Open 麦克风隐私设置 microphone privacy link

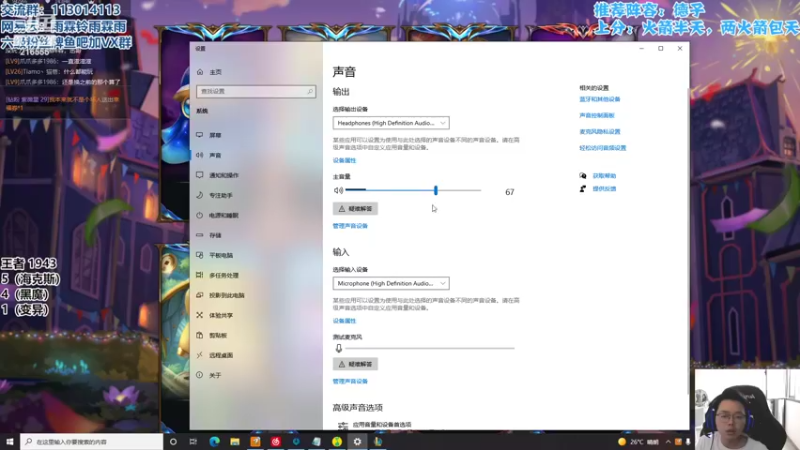pos(599,132)
